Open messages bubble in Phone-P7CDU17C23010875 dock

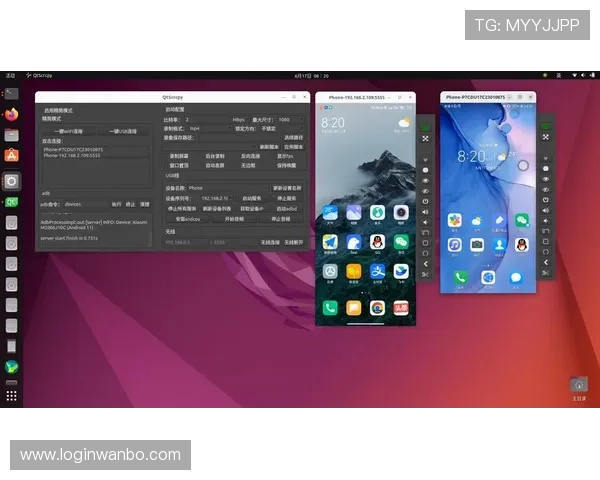(x=516, y=278)
